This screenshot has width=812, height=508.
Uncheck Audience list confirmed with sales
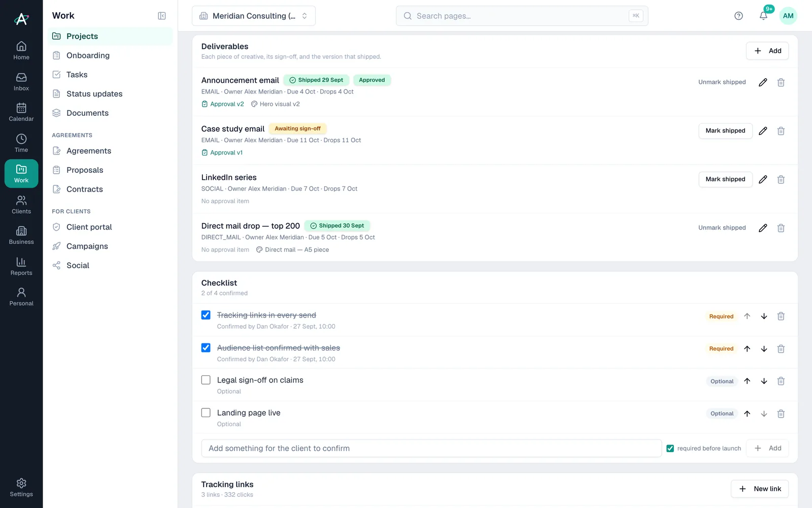click(206, 347)
